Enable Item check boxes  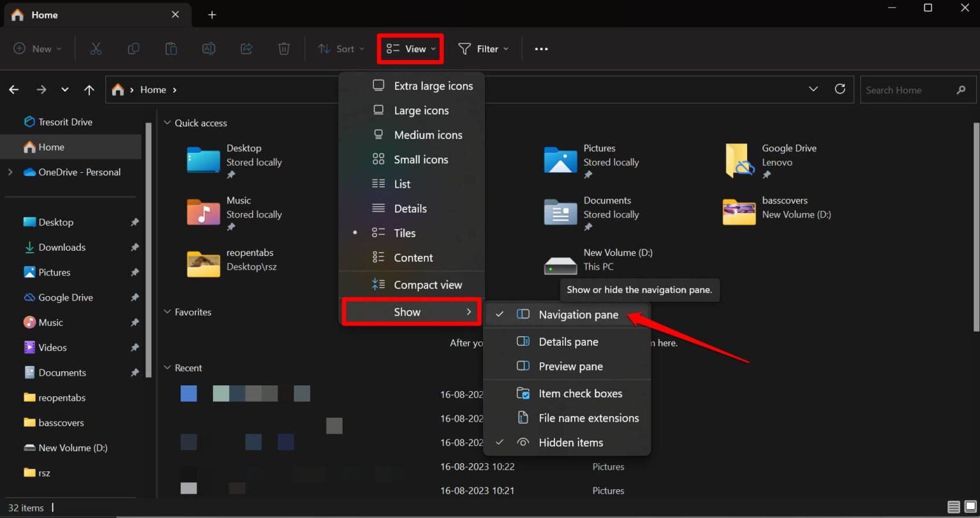[x=580, y=393]
